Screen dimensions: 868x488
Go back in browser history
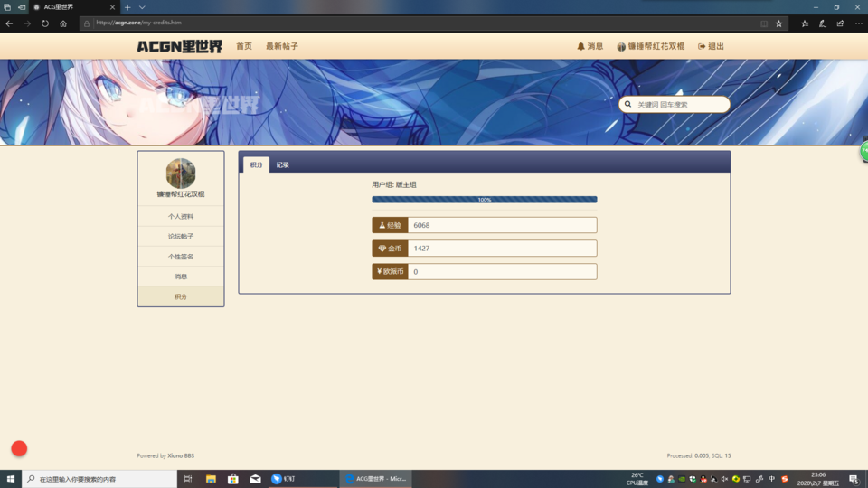[x=9, y=23]
